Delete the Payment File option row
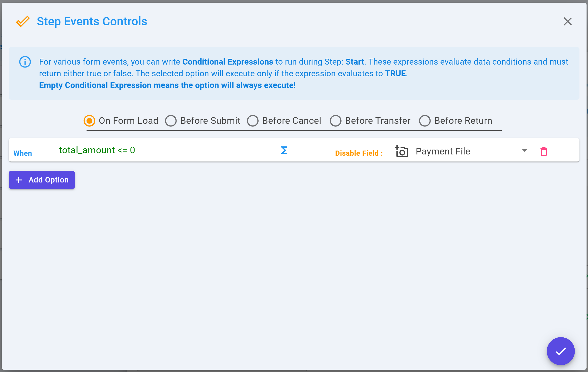This screenshot has width=588, height=372. 544,151
